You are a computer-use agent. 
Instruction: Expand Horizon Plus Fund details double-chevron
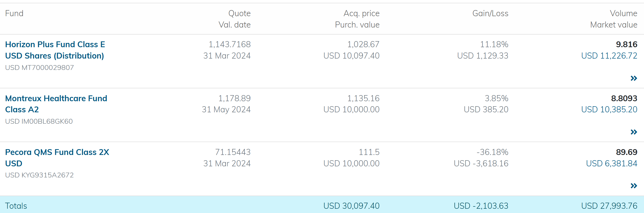(634, 78)
